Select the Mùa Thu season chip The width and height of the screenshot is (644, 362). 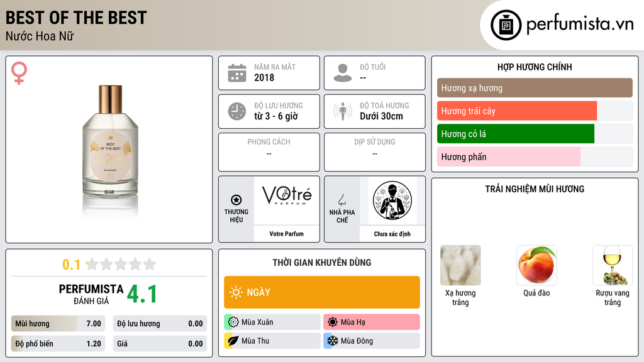click(272, 341)
